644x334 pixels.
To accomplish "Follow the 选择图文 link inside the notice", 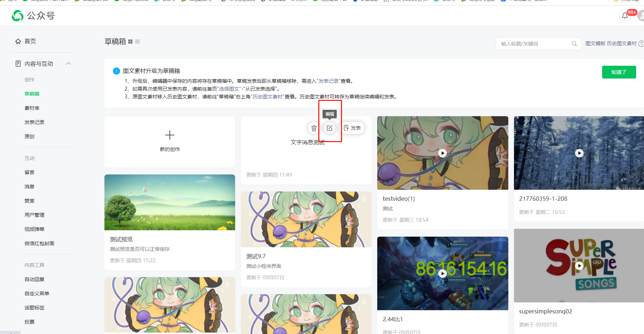I will [229, 89].
